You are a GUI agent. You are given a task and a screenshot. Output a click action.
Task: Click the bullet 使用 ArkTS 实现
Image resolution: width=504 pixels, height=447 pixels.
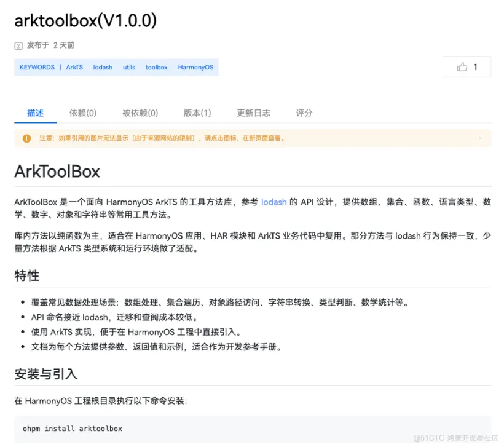[x=136, y=332]
